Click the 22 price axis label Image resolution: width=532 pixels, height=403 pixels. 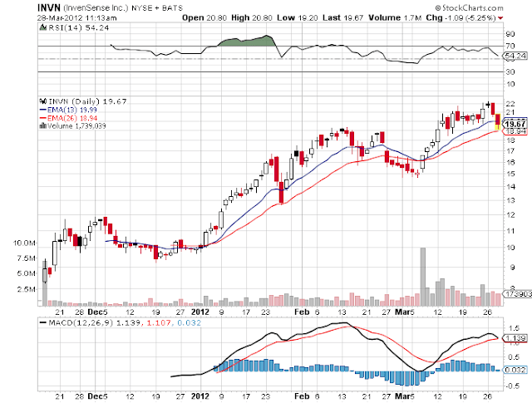coord(510,104)
